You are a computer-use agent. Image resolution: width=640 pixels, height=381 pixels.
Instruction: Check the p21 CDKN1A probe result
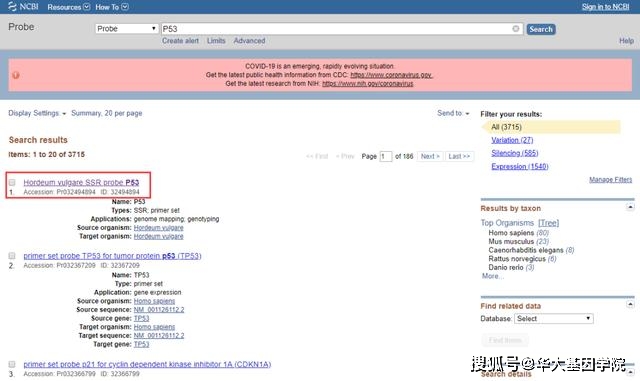tap(12, 364)
